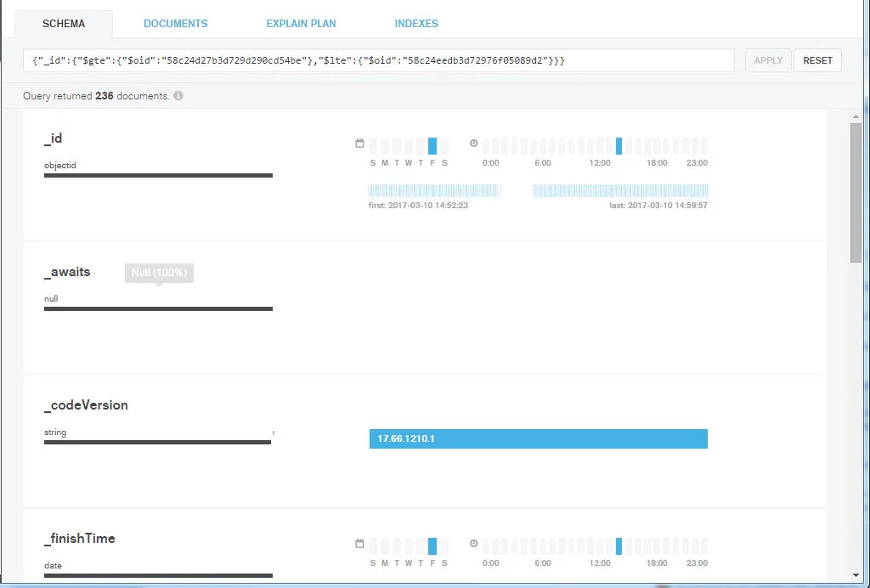This screenshot has height=588, width=870.
Task: Click the 'first: 2017-03-10 14:52:23' label
Action: click(x=418, y=206)
